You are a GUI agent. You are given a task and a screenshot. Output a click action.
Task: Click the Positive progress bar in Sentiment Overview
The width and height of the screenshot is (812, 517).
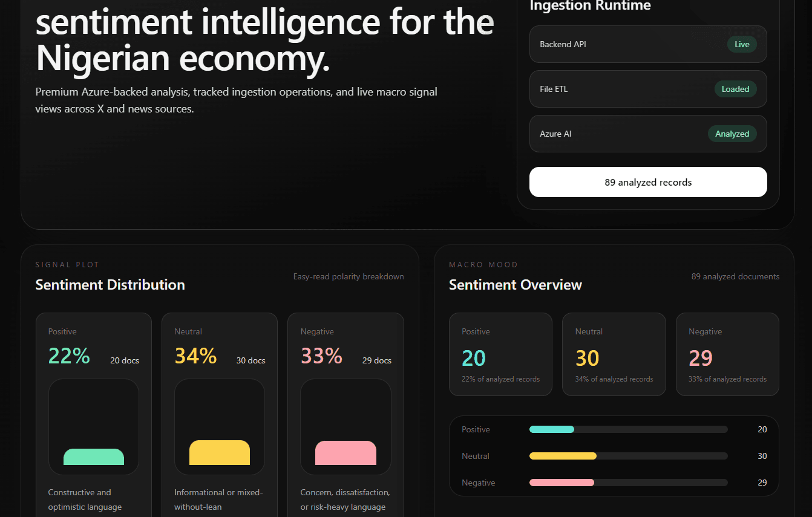[629, 429]
